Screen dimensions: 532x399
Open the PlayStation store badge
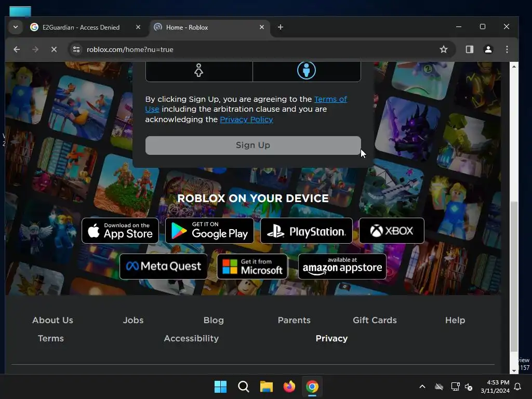[307, 231]
